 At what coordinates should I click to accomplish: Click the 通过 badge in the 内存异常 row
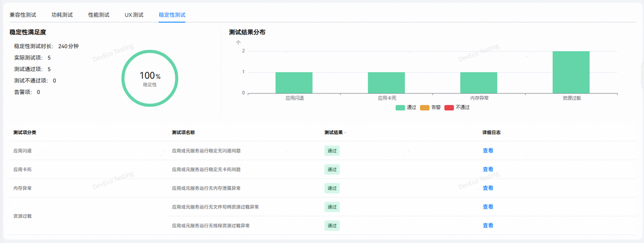[x=332, y=188]
